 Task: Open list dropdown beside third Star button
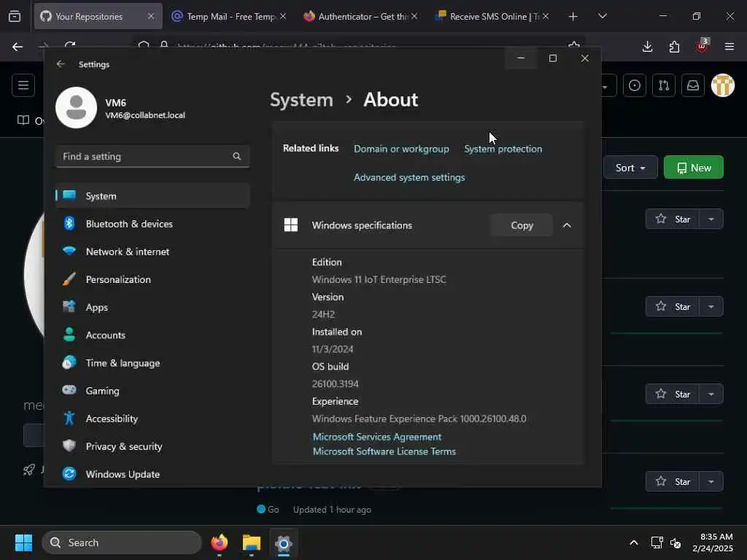pos(711,394)
